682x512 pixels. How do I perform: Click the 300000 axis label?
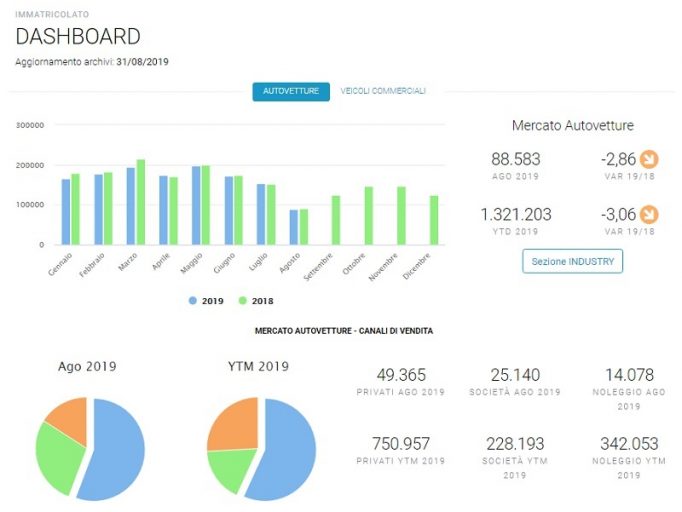[30, 125]
